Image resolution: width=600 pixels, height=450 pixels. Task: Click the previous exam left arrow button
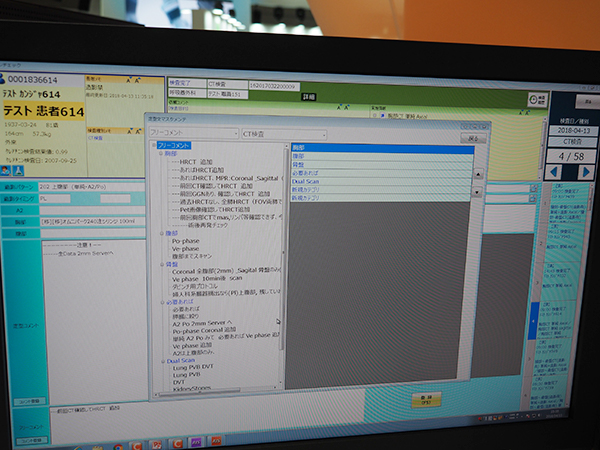[x=556, y=172]
